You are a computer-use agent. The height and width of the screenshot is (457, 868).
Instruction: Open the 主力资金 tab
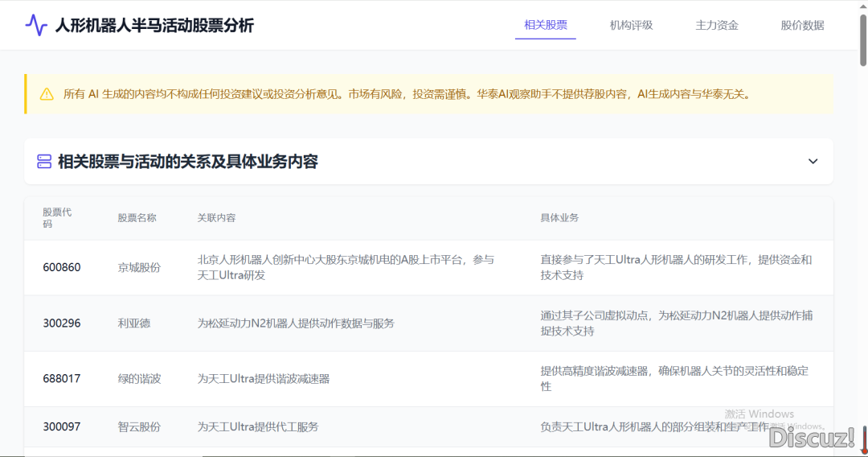coord(717,25)
